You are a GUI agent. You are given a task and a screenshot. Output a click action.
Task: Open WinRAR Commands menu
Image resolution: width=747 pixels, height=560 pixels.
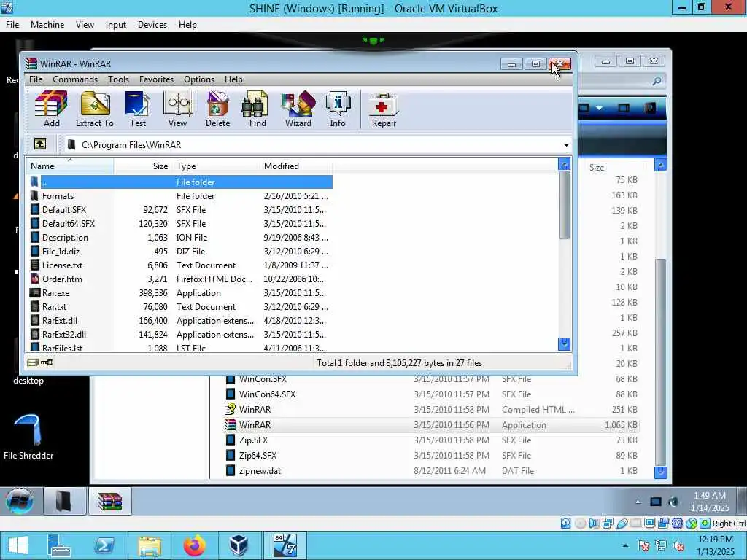tap(75, 79)
